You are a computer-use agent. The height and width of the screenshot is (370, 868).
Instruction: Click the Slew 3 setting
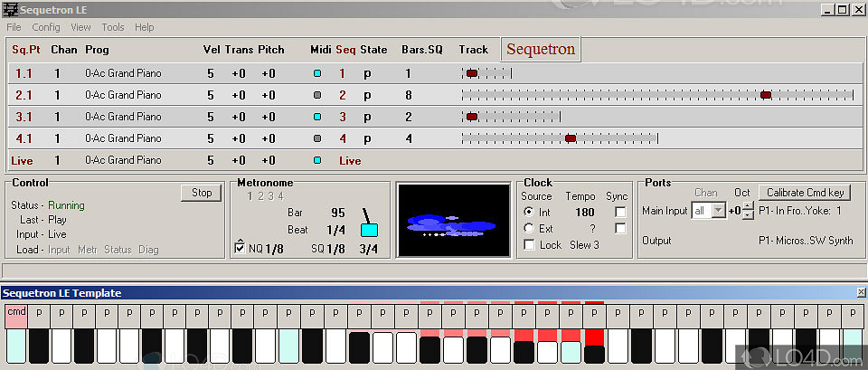tap(585, 245)
